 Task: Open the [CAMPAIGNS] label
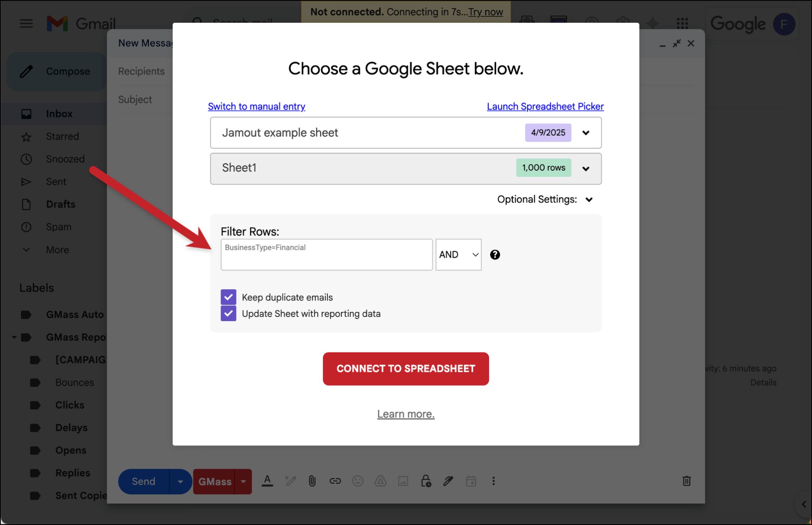[80, 360]
